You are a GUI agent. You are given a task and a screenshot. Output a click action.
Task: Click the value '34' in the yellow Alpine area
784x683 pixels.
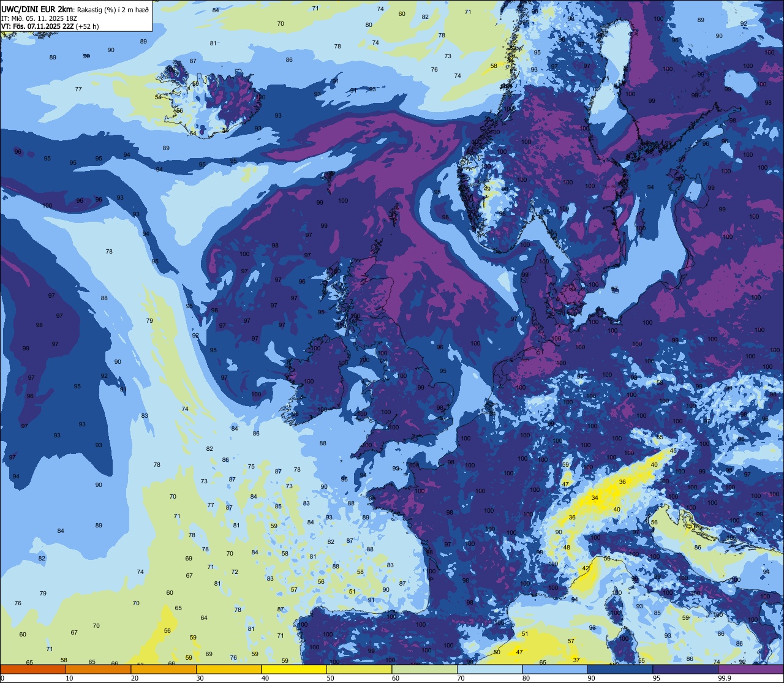click(595, 498)
